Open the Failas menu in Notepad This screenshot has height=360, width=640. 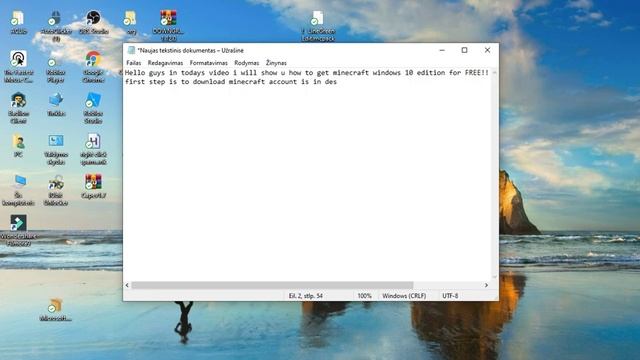click(x=133, y=63)
